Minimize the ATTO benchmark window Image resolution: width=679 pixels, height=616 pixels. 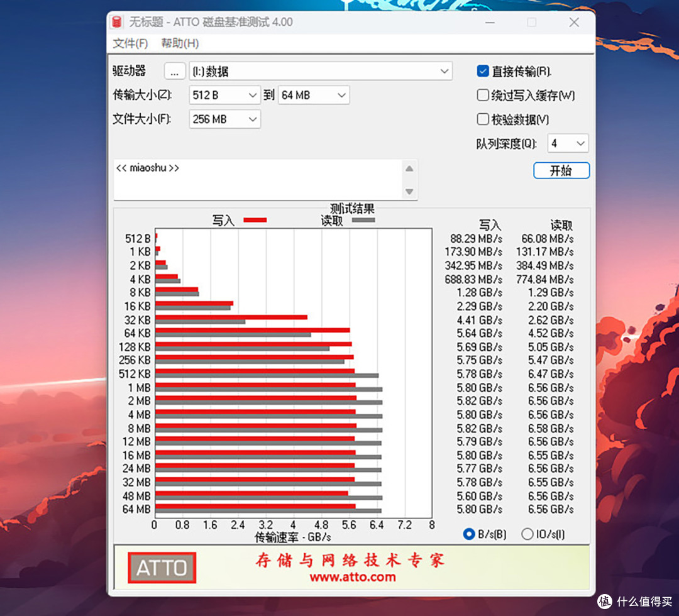tap(490, 23)
